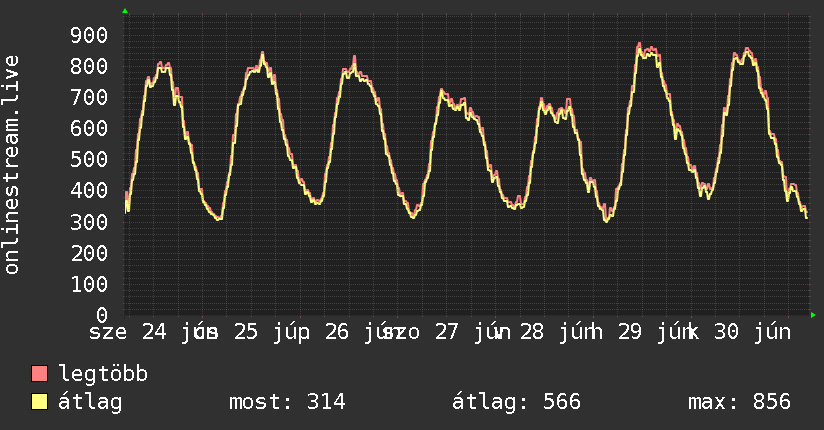
Task: Click the '27' date label on x-axis
Action: (447, 332)
